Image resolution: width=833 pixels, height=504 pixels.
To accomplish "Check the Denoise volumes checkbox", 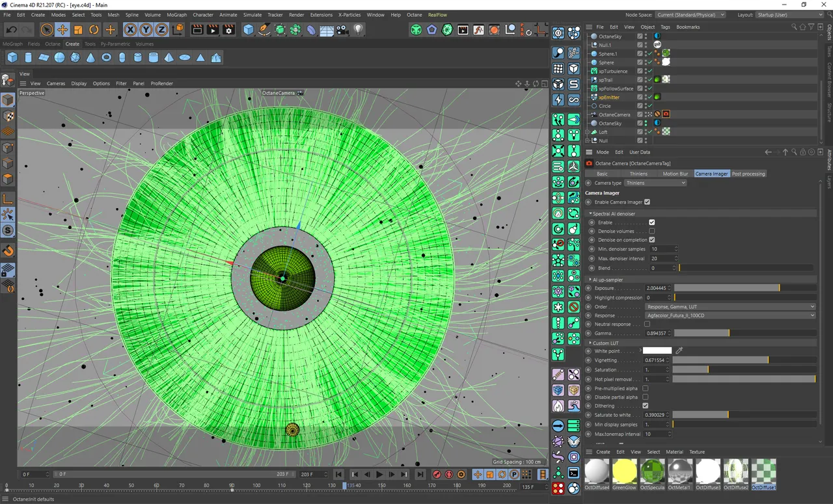I will pyautogui.click(x=652, y=231).
